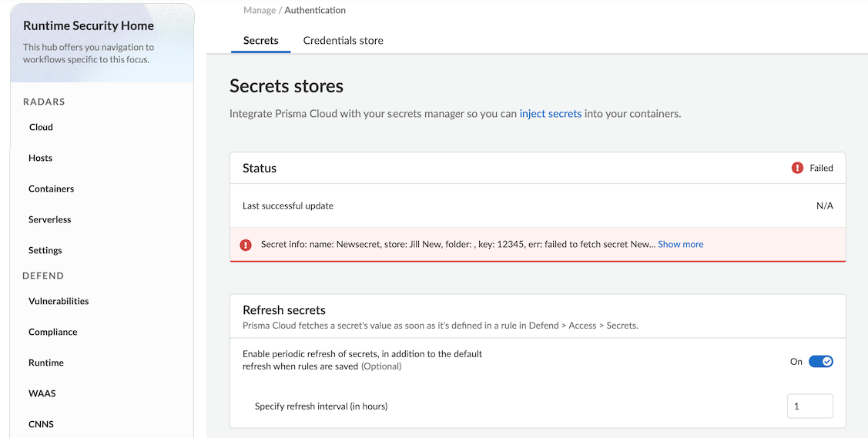Select the Secrets tab
This screenshot has width=868, height=438.
click(x=260, y=40)
